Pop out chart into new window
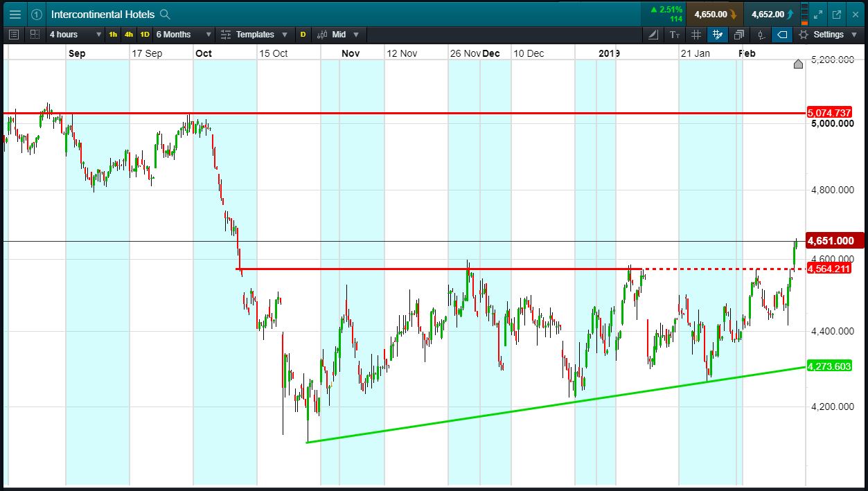 click(836, 14)
